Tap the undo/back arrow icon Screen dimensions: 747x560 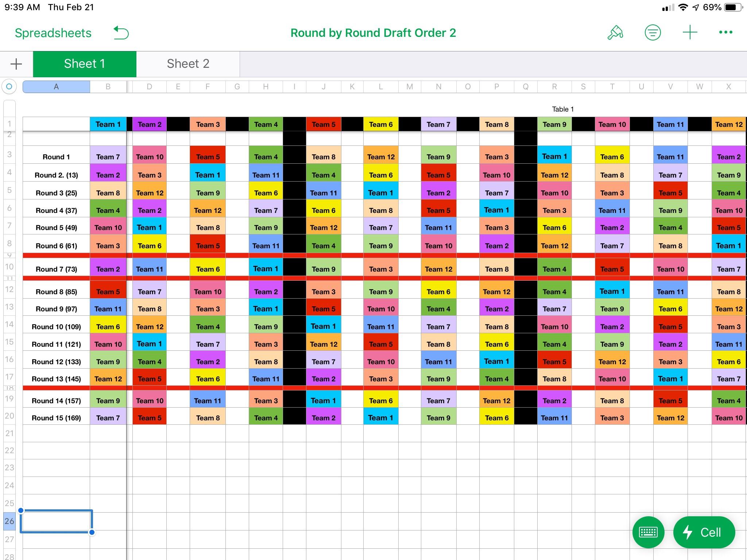coord(121,32)
